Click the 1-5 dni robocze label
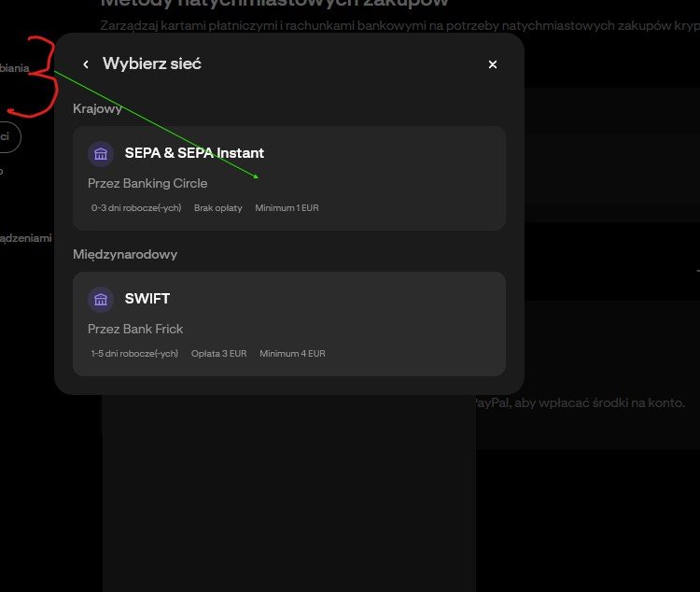Viewport: 700px width, 592px height. [x=134, y=353]
